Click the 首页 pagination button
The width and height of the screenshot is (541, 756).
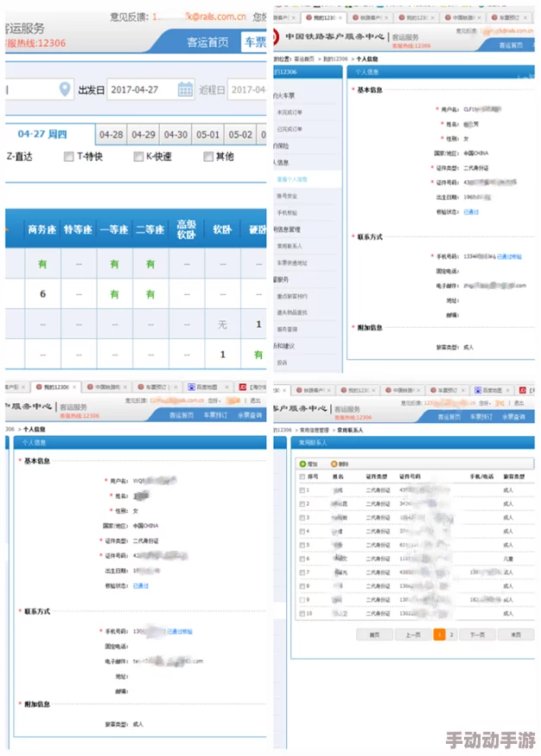374,635
